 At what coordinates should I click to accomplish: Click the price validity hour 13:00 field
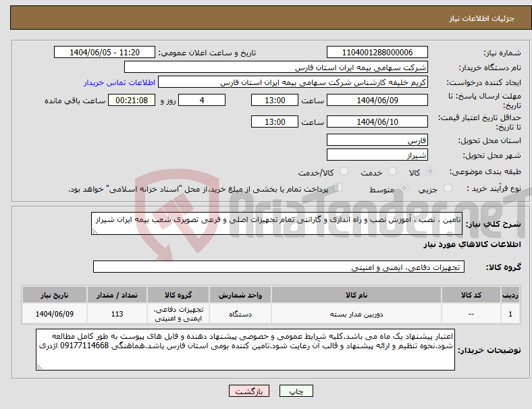[275, 121]
